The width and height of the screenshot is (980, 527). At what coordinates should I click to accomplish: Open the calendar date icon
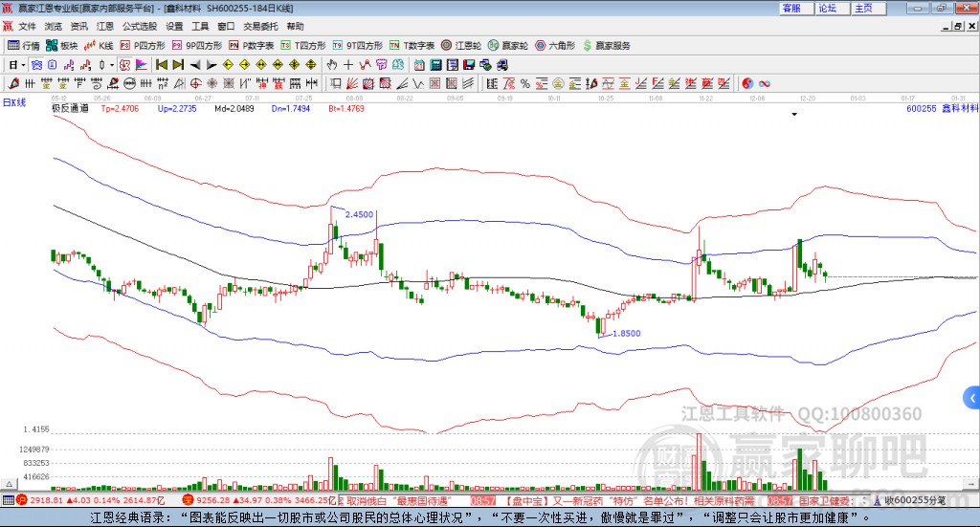click(419, 65)
